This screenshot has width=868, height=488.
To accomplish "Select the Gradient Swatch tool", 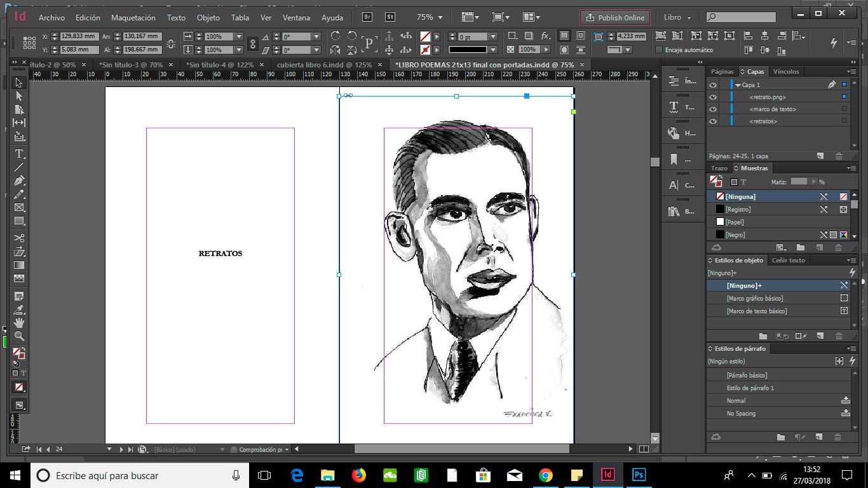I will (x=19, y=265).
